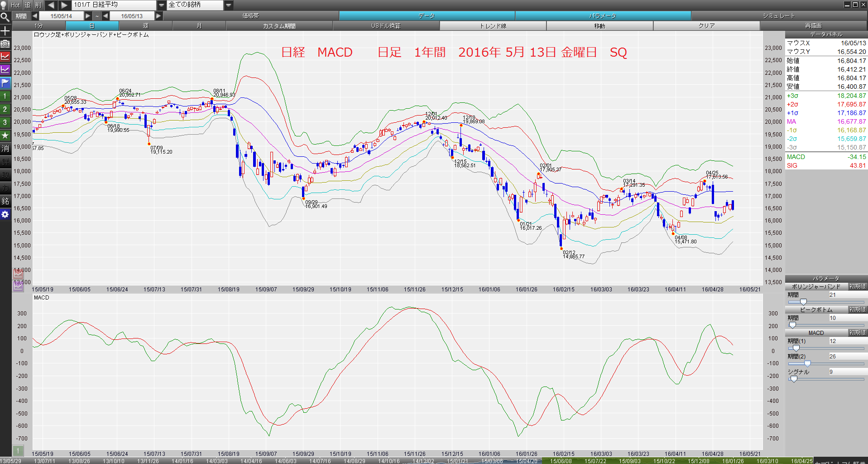Open the magnifier search tool
This screenshot has width=868, height=464.
pyautogui.click(x=5, y=17)
